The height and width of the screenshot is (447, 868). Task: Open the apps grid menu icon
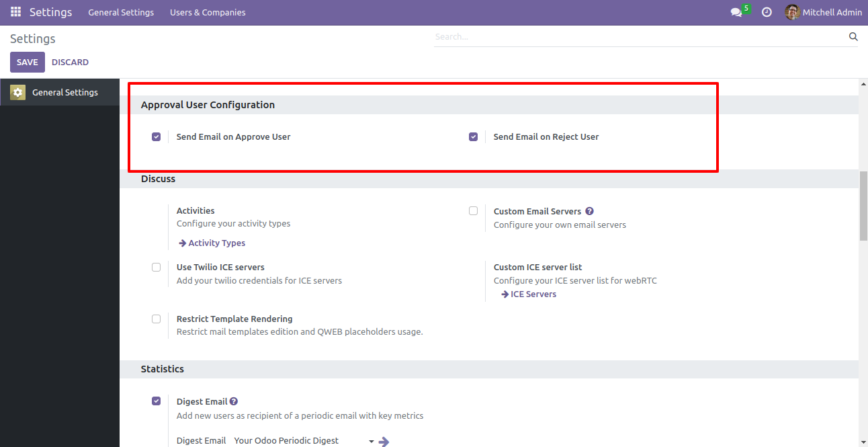pos(15,12)
